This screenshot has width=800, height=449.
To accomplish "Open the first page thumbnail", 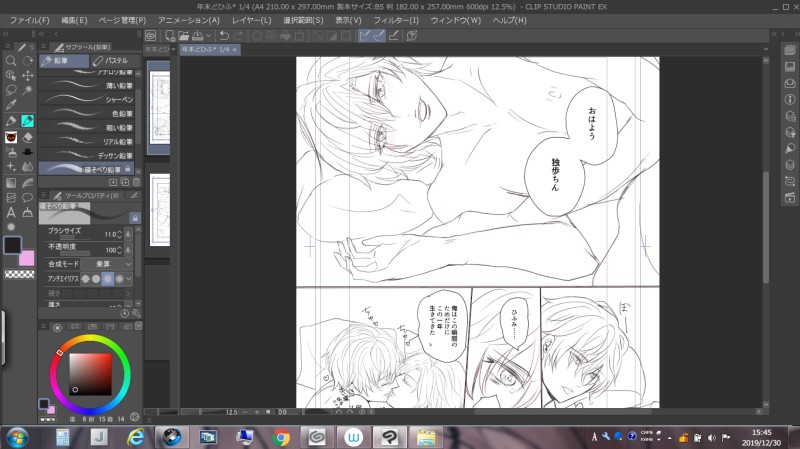I will coord(159,108).
